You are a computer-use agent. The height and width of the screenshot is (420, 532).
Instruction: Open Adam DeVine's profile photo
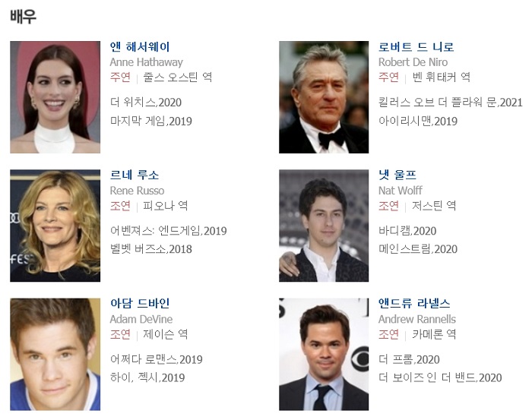[55, 354]
